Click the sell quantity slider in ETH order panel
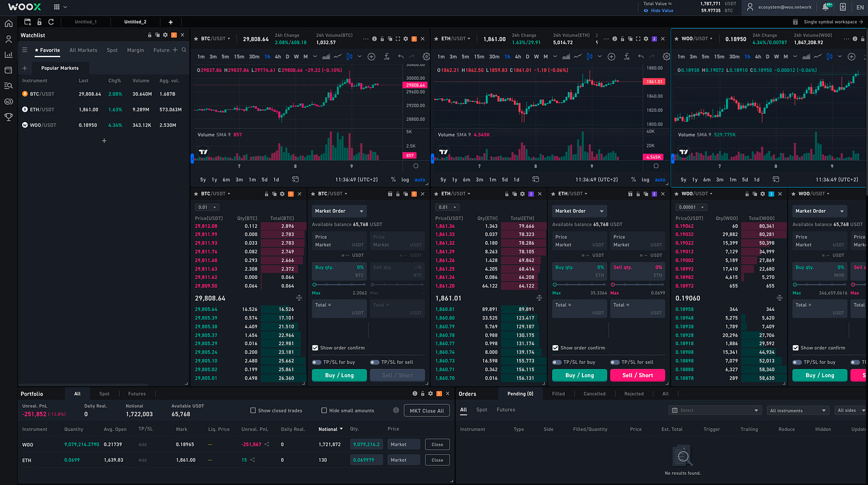The width and height of the screenshot is (868, 485). 637,285
